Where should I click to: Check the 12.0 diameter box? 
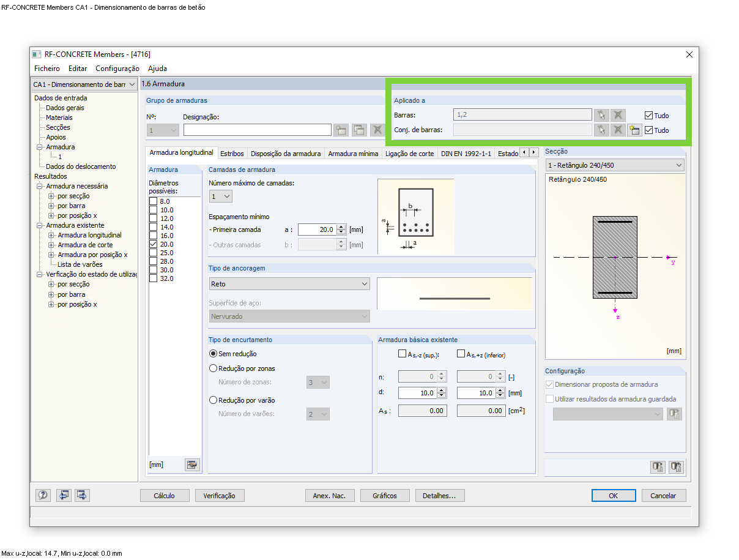click(154, 218)
